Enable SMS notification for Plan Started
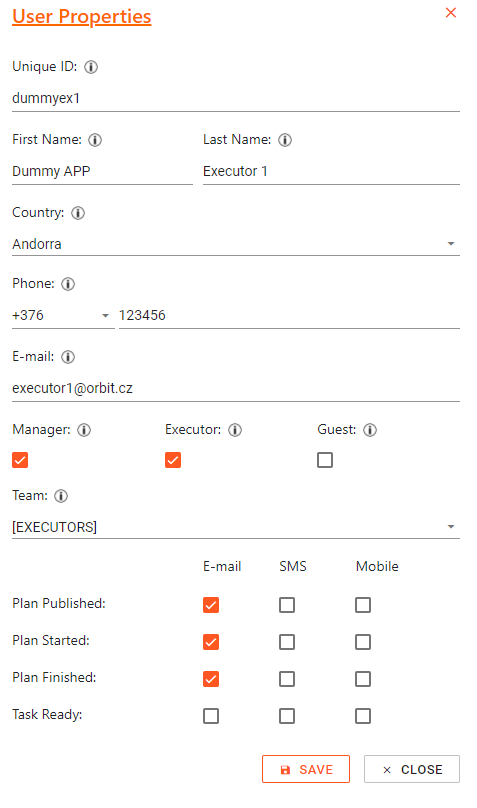477x808 pixels. click(x=287, y=642)
